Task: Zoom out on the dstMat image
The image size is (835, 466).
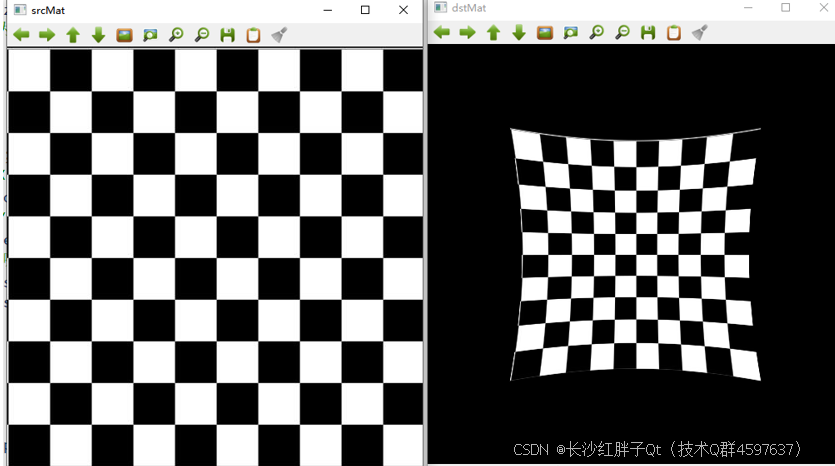Action: 622,32
